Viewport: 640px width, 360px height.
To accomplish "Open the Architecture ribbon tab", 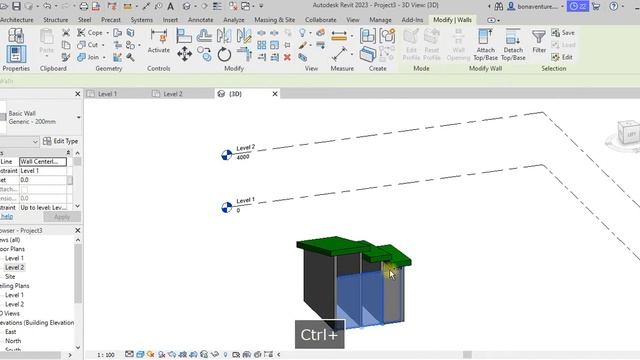I will tap(17, 20).
